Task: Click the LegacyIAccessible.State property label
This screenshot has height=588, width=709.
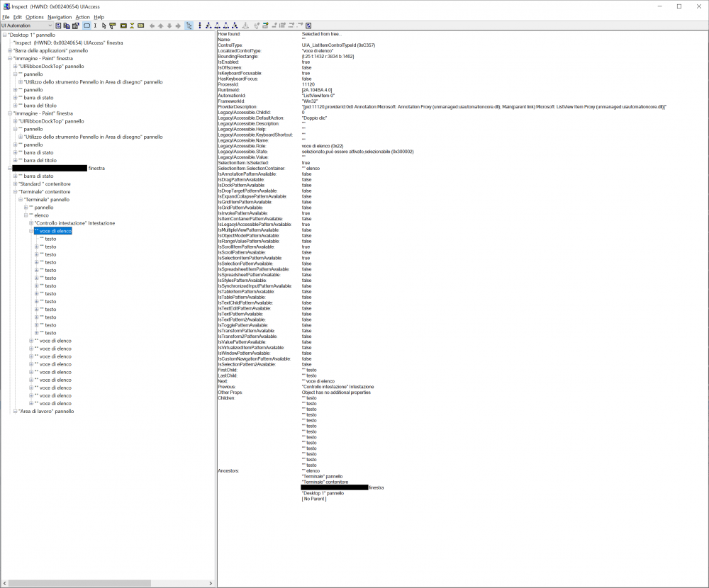Action: (x=242, y=152)
